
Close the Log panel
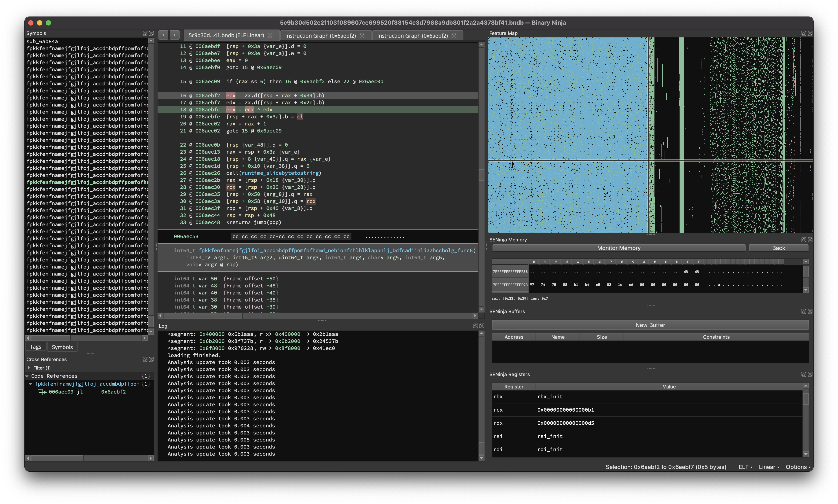point(482,326)
